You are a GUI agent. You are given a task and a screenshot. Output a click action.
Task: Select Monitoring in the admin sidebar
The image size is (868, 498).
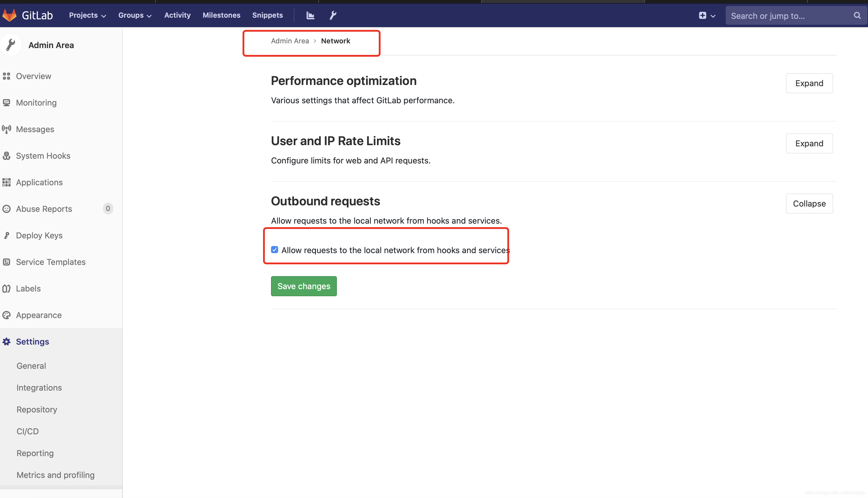tap(36, 102)
